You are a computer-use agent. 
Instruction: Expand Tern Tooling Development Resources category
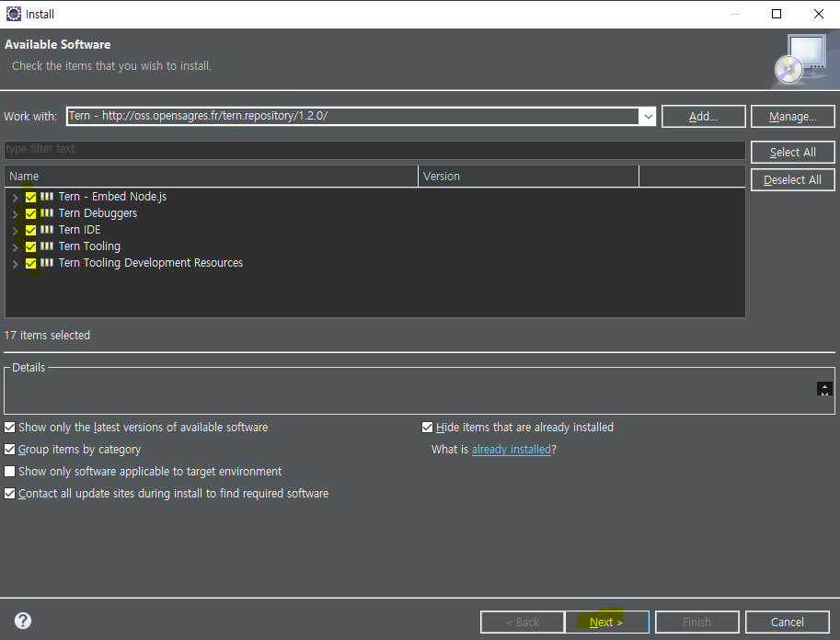coord(15,264)
